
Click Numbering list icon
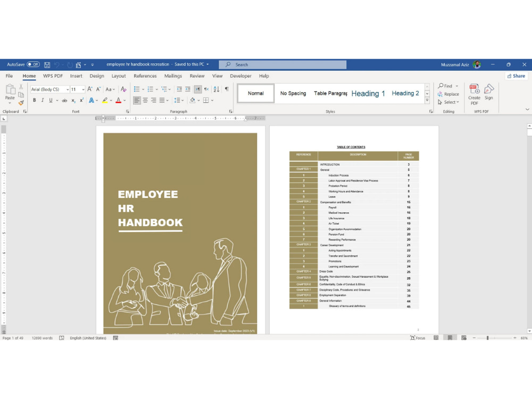[x=151, y=89]
